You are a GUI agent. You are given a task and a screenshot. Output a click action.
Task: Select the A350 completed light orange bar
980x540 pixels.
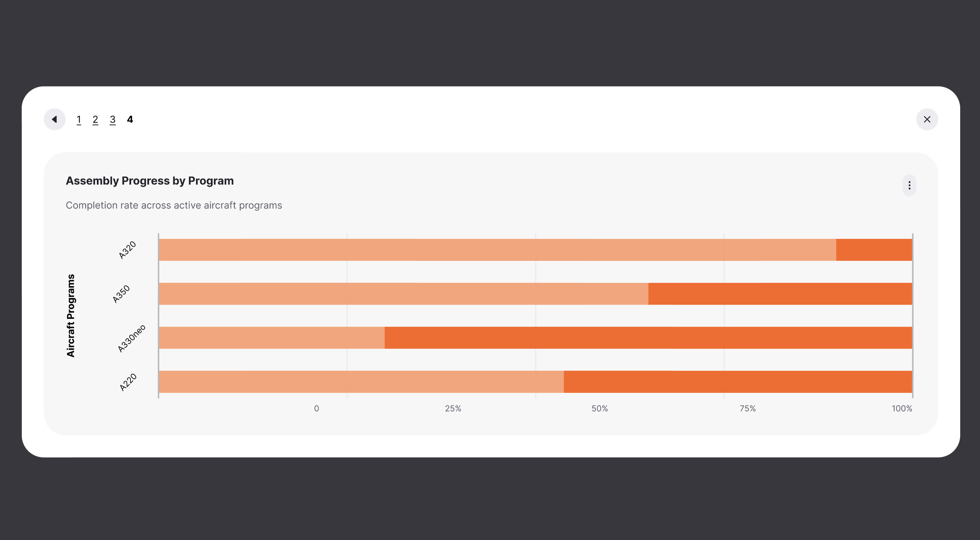pyautogui.click(x=403, y=294)
